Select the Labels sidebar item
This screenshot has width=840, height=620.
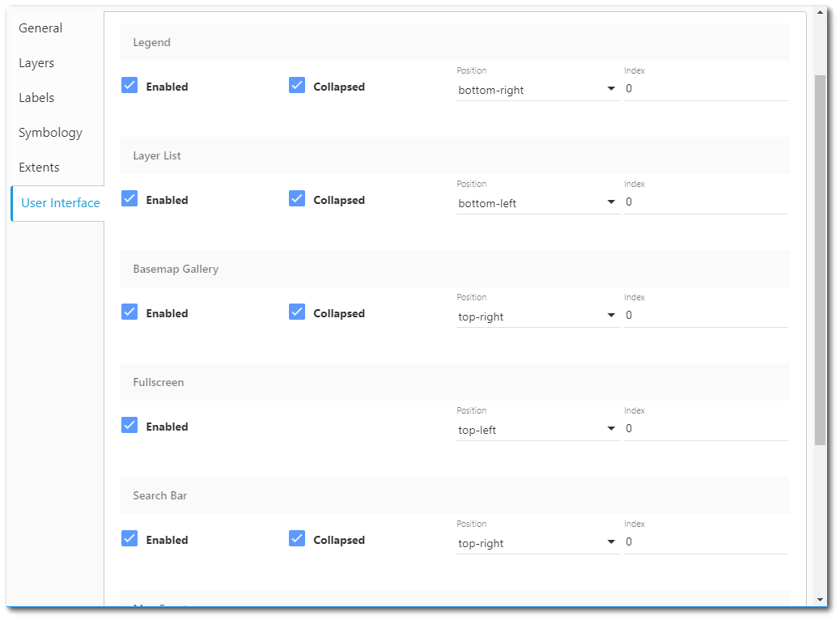pos(36,97)
